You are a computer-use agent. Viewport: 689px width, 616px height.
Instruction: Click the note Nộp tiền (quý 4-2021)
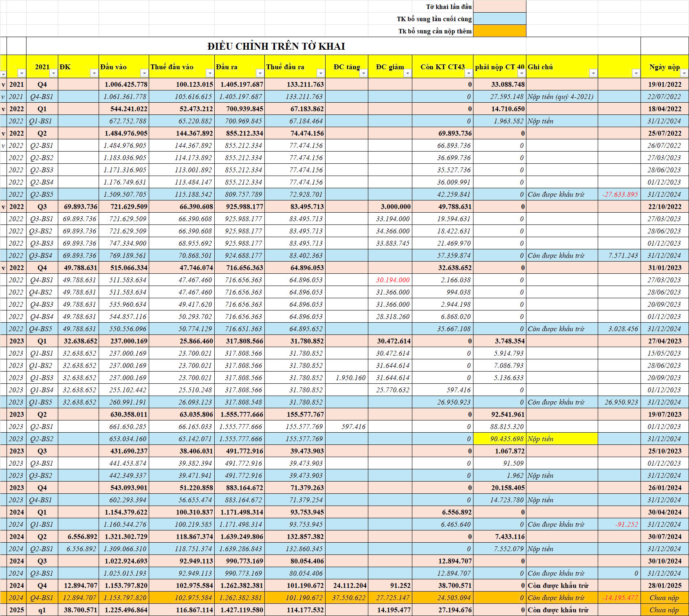click(561, 97)
